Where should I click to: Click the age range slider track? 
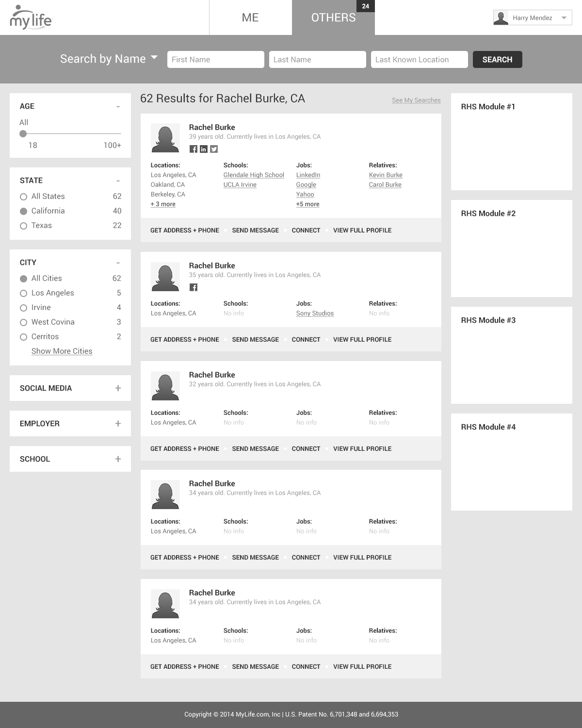click(x=70, y=133)
